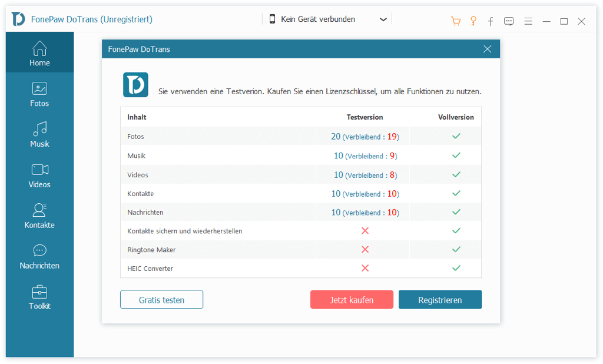Open Nachrichten section in sidebar

pos(39,257)
